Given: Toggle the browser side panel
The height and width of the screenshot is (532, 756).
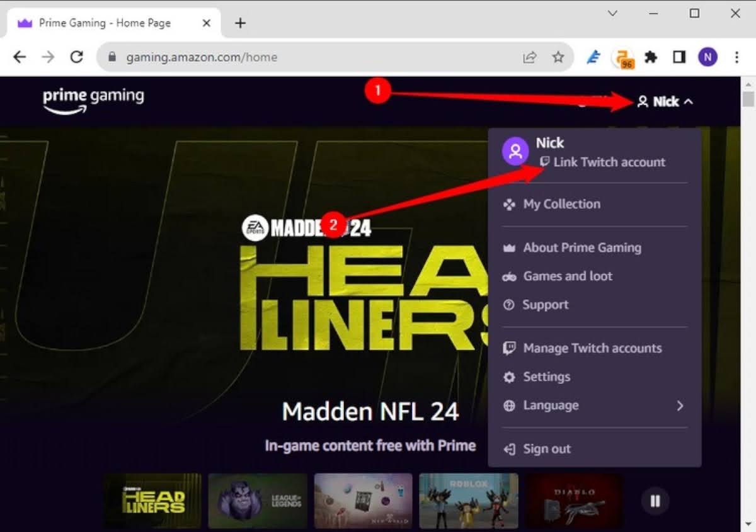Looking at the screenshot, I should pos(679,57).
